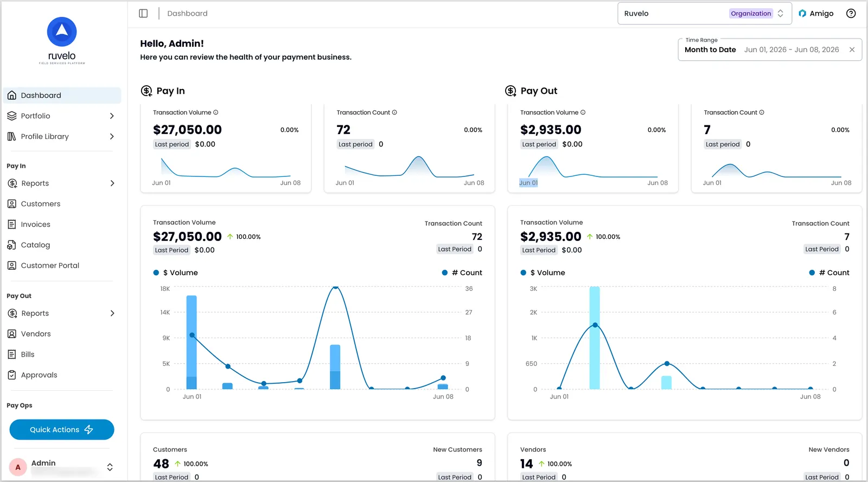Click the Ruvelo logo
Image resolution: width=868 pixels, height=482 pixels.
[x=62, y=40]
